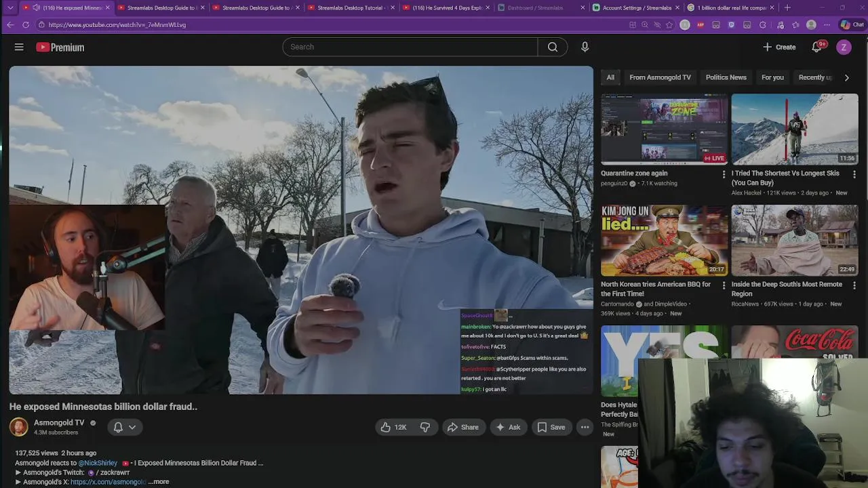This screenshot has width=868, height=488.
Task: Open the browser Chat sidebar button
Action: tap(852, 24)
